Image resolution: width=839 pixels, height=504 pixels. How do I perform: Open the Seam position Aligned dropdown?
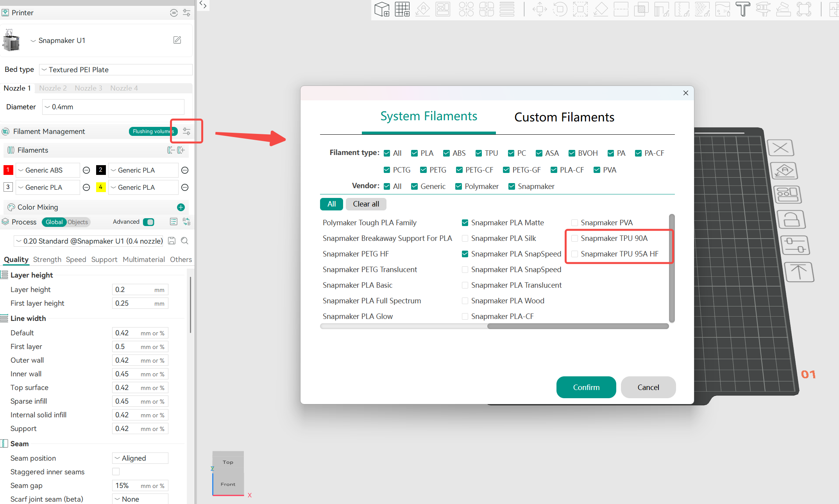(140, 458)
